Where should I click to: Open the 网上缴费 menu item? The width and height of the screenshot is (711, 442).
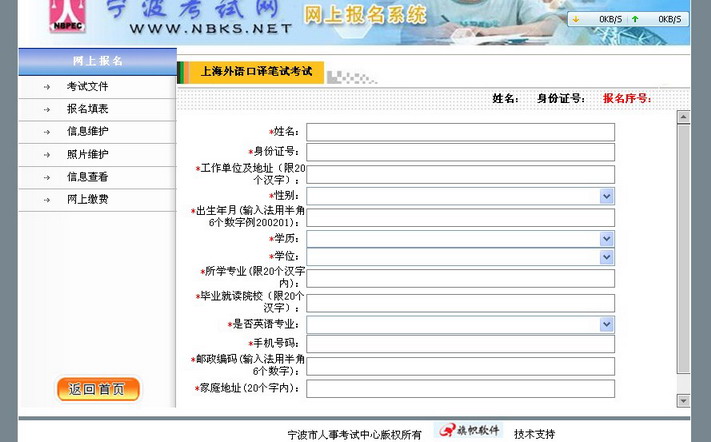point(88,200)
